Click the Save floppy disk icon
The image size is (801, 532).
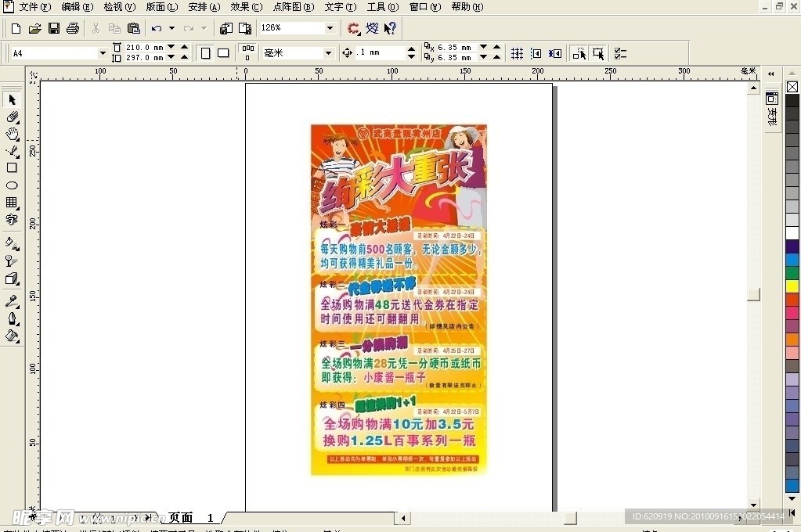[x=54, y=28]
